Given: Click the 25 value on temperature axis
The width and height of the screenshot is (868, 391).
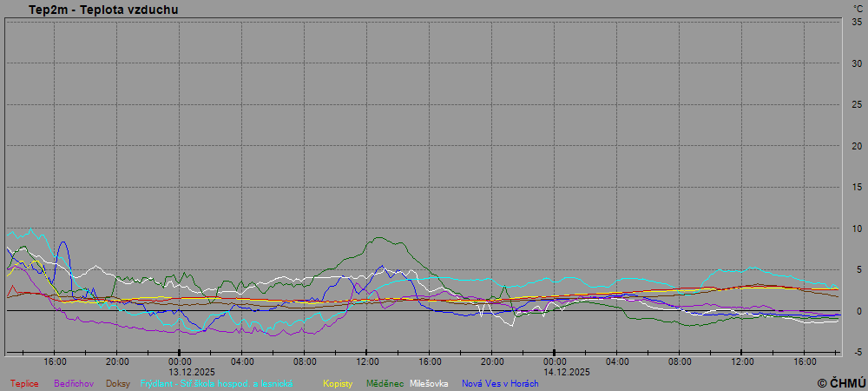Looking at the screenshot, I should [x=856, y=104].
